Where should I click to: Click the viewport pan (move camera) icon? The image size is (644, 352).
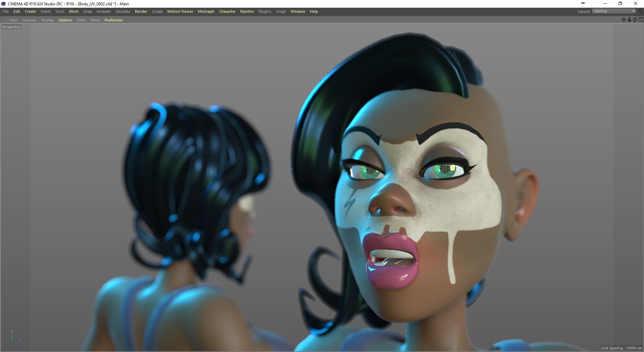click(x=624, y=20)
